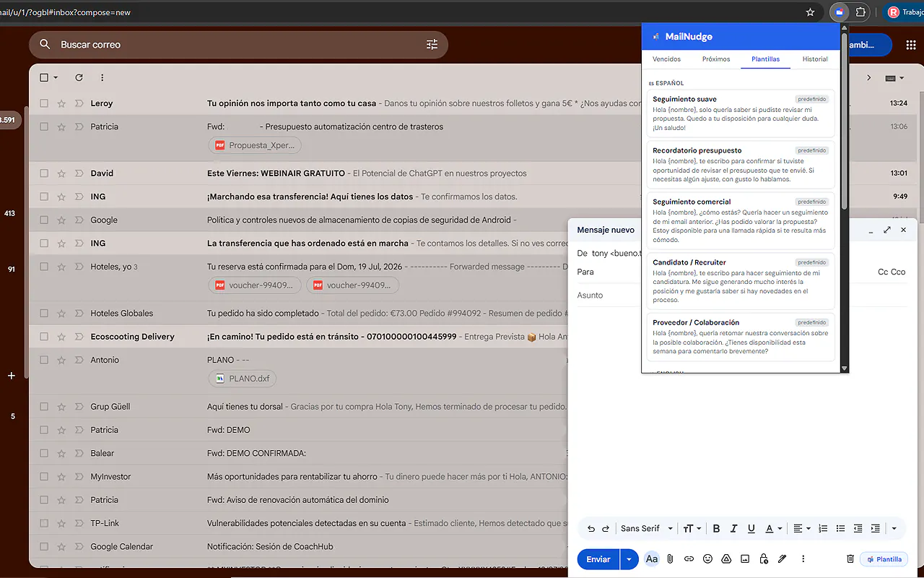Insert a photo with the image icon
This screenshot has height=578, width=924.
[x=745, y=559]
